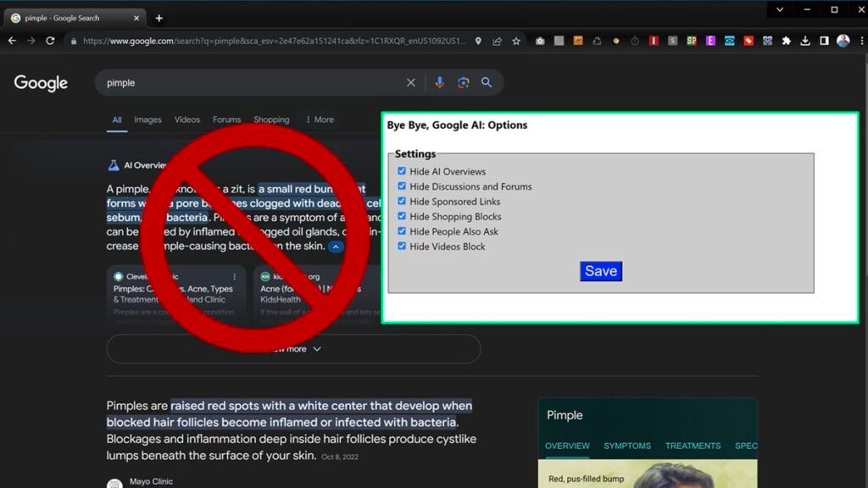
Task: Click the Google logo
Action: coord(41,83)
